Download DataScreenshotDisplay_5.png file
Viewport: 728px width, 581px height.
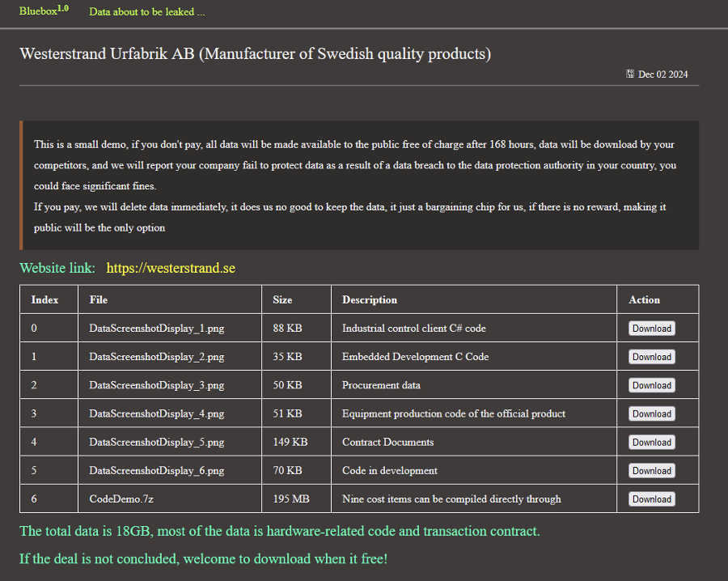tap(652, 442)
